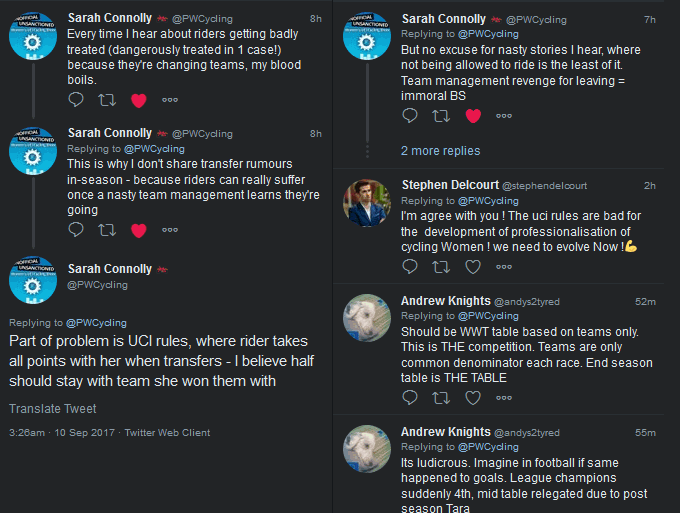
Task: Reply to the "my blood boils" tweet
Action: pos(77,99)
